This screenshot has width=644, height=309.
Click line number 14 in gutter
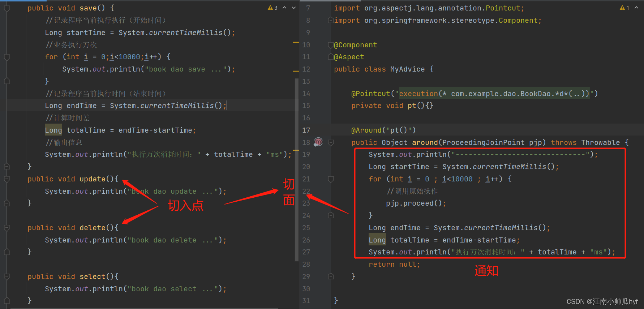(306, 94)
